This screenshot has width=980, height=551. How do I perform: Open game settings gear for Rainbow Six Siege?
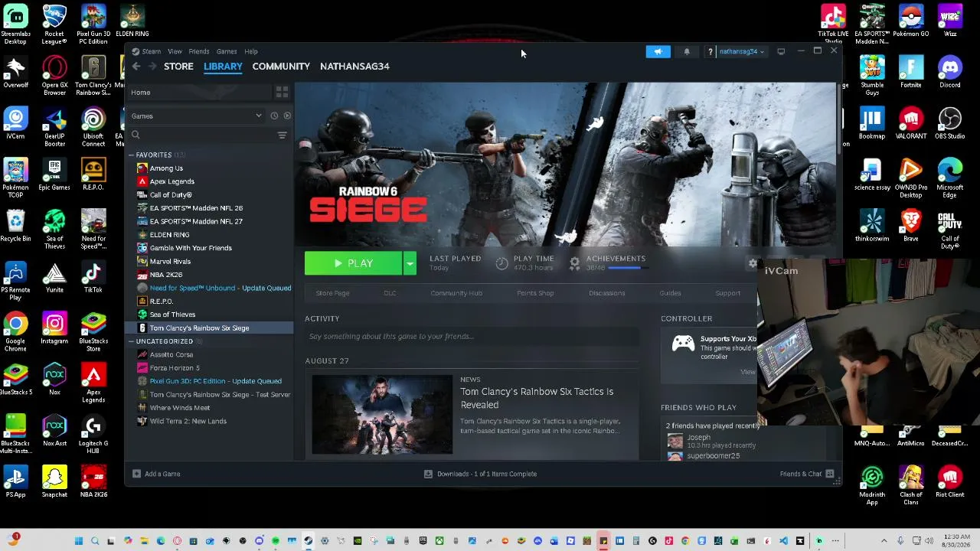(x=753, y=263)
